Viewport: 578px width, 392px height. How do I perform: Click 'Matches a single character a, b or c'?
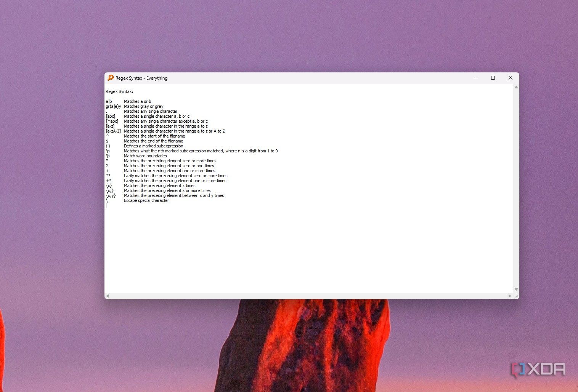click(x=157, y=116)
